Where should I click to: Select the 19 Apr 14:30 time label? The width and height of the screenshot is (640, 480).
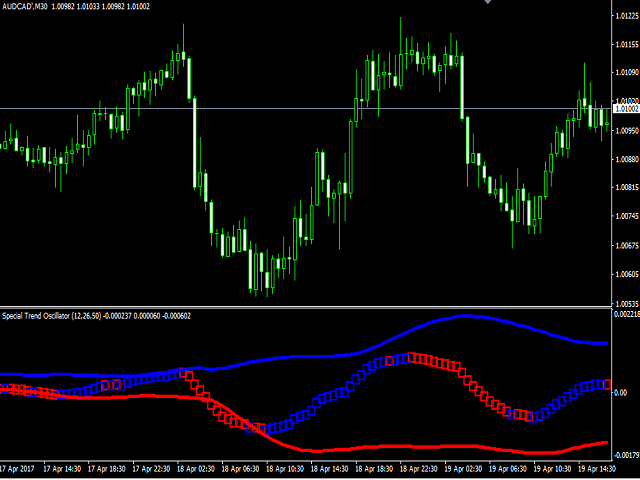pyautogui.click(x=597, y=469)
